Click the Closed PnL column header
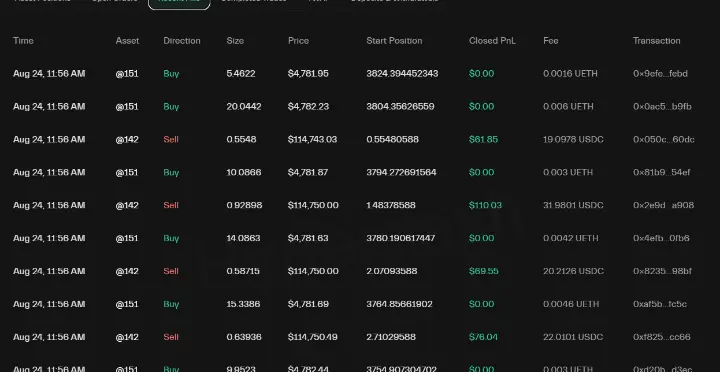Screen dimensions: 720x372 (x=492, y=41)
